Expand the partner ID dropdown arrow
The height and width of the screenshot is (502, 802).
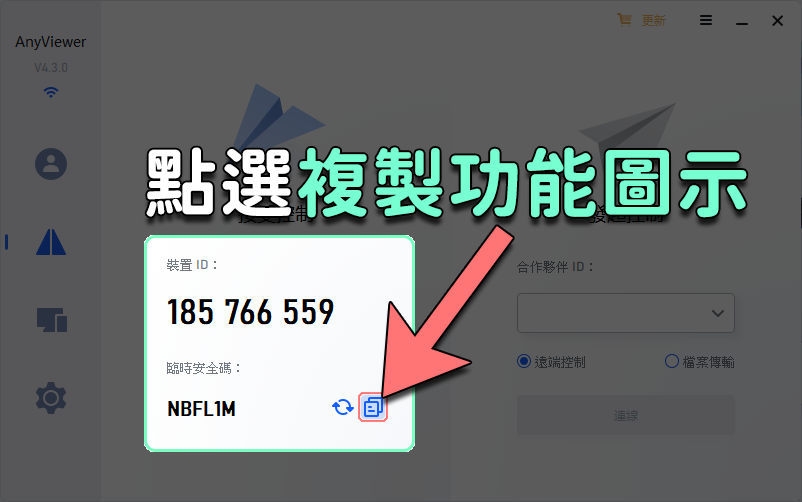pyautogui.click(x=718, y=313)
